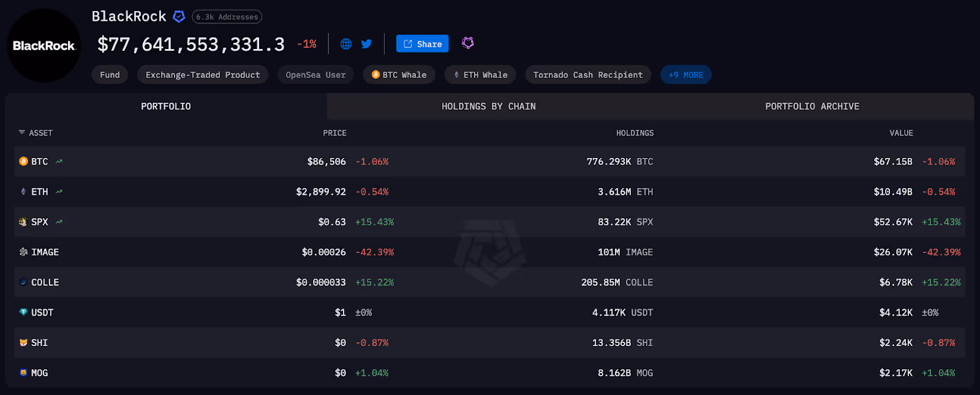
Task: Toggle the BTC Whale tag
Action: click(x=399, y=74)
